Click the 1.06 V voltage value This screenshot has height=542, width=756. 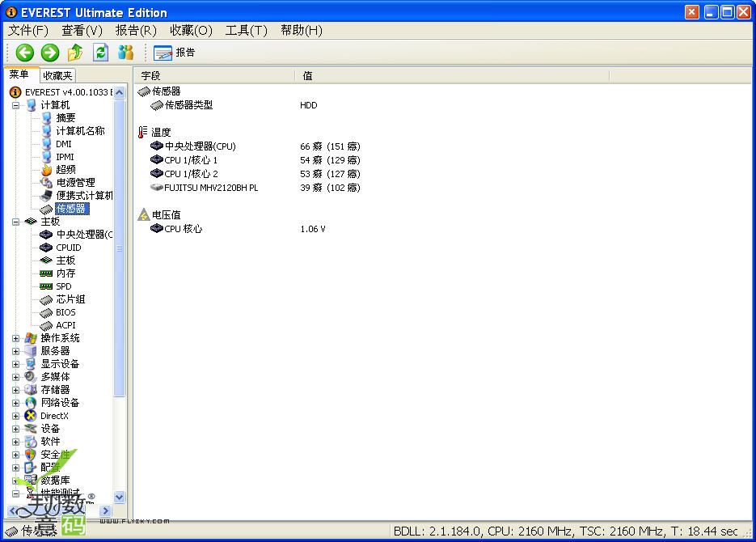pos(312,229)
